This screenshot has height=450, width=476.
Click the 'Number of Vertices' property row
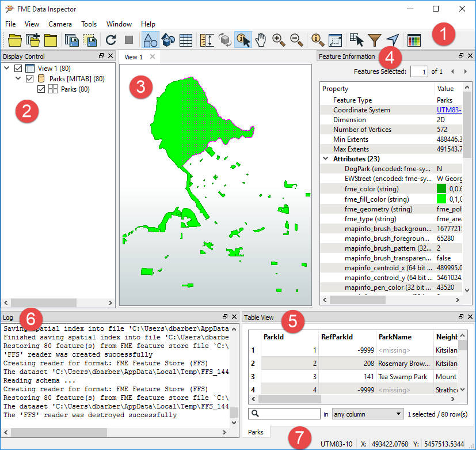[x=391, y=130]
